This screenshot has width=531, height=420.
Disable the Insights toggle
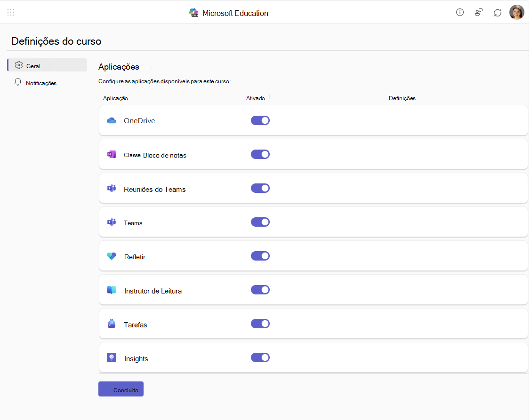pos(260,357)
